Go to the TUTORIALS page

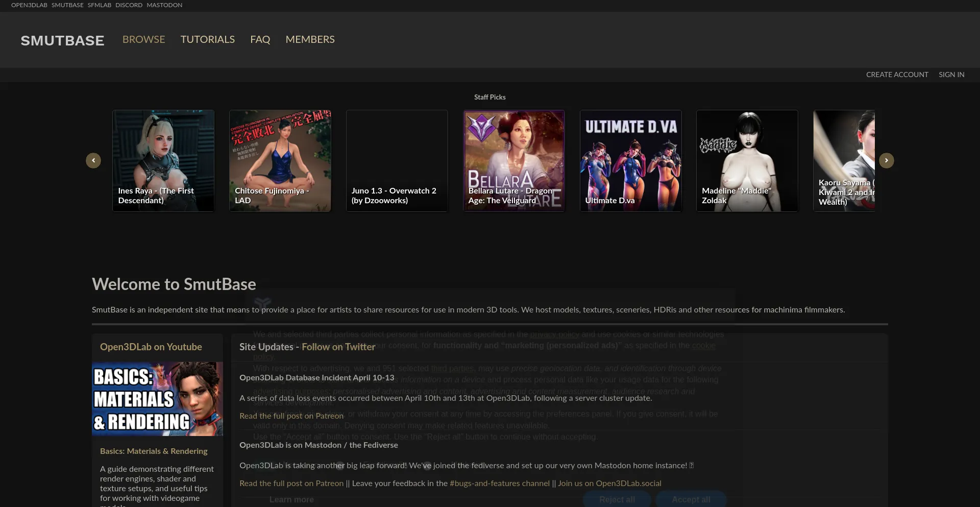pyautogui.click(x=207, y=39)
